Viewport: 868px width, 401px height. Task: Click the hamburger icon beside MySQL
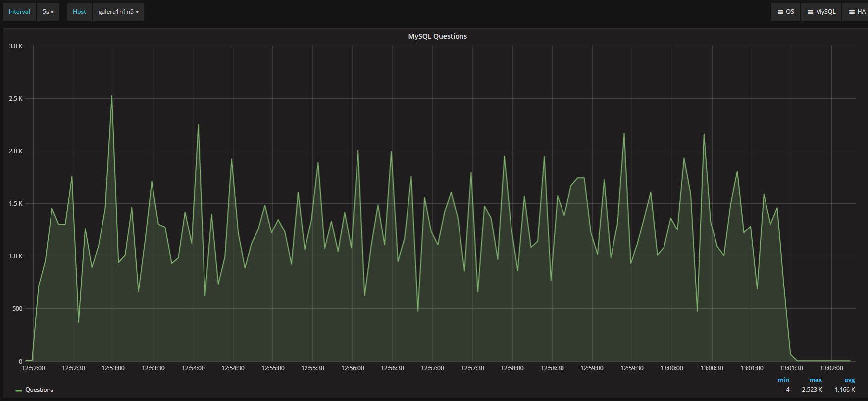[x=810, y=12]
